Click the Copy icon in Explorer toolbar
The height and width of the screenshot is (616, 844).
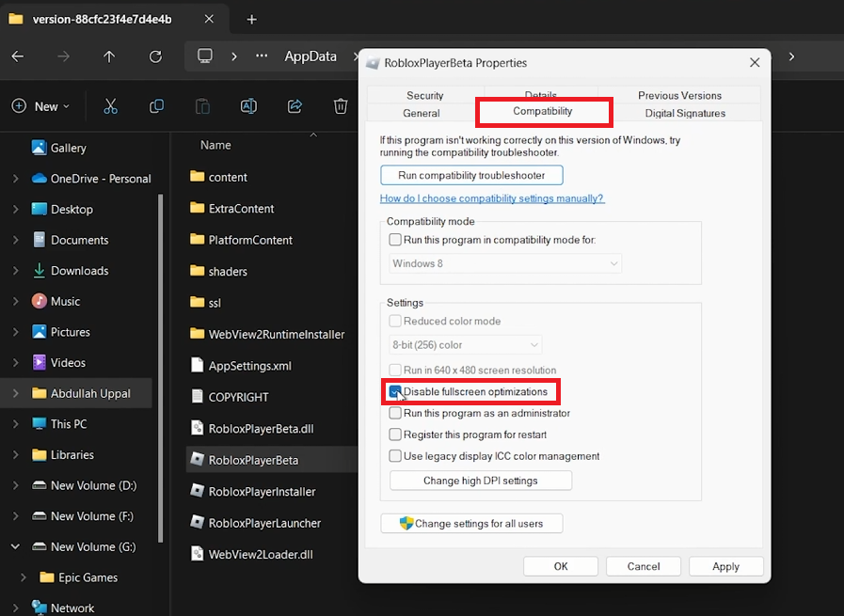[156, 106]
